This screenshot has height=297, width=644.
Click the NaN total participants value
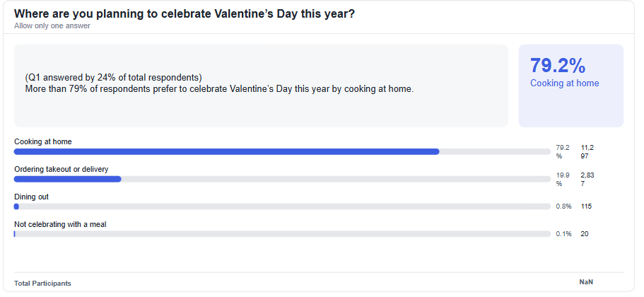pyautogui.click(x=586, y=282)
